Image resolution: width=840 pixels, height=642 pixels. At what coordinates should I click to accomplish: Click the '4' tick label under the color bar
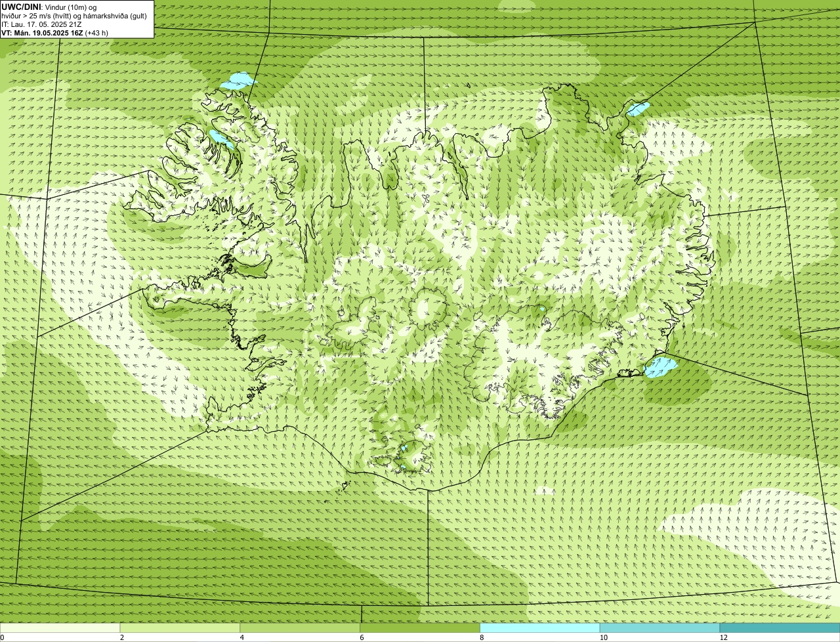tap(242, 637)
